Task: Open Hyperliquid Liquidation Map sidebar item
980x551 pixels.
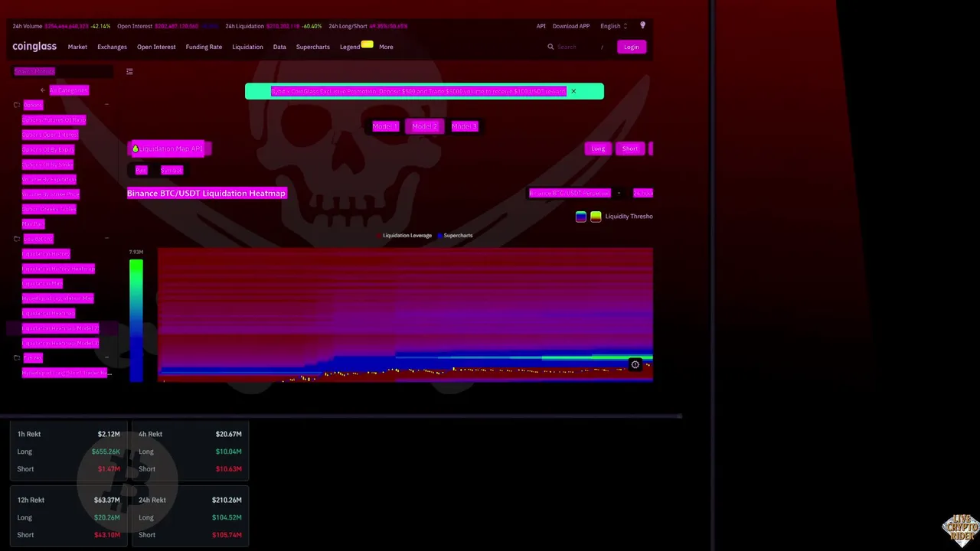Action: click(57, 298)
